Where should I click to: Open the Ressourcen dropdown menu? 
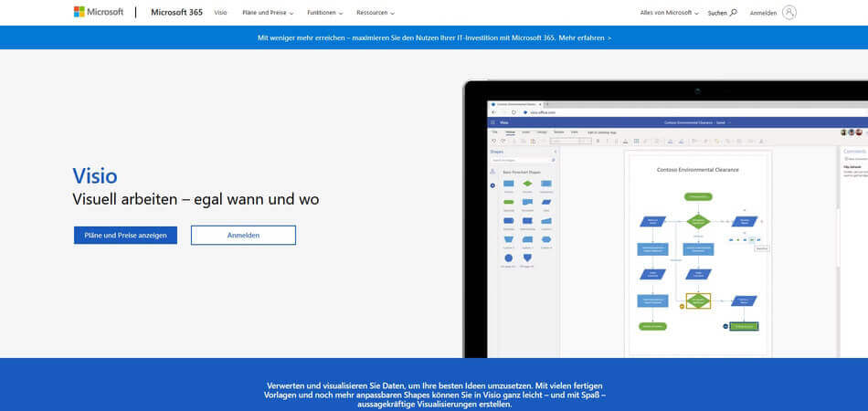tap(376, 12)
